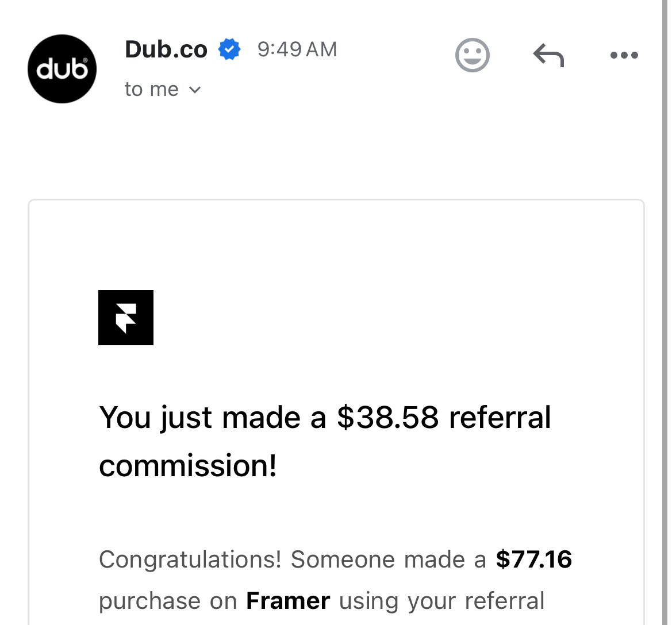672x625 pixels.
Task: Click the word "referral" in the headline
Action: pos(500,417)
